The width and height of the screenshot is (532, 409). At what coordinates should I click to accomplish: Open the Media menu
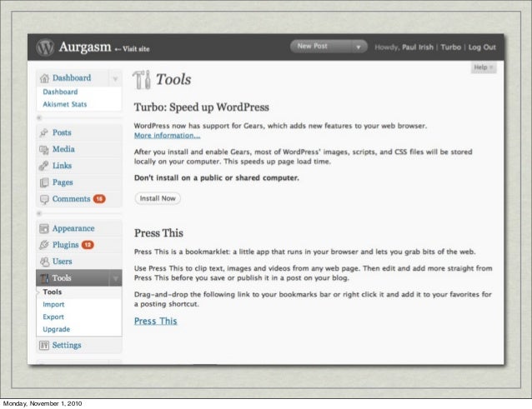pos(63,149)
